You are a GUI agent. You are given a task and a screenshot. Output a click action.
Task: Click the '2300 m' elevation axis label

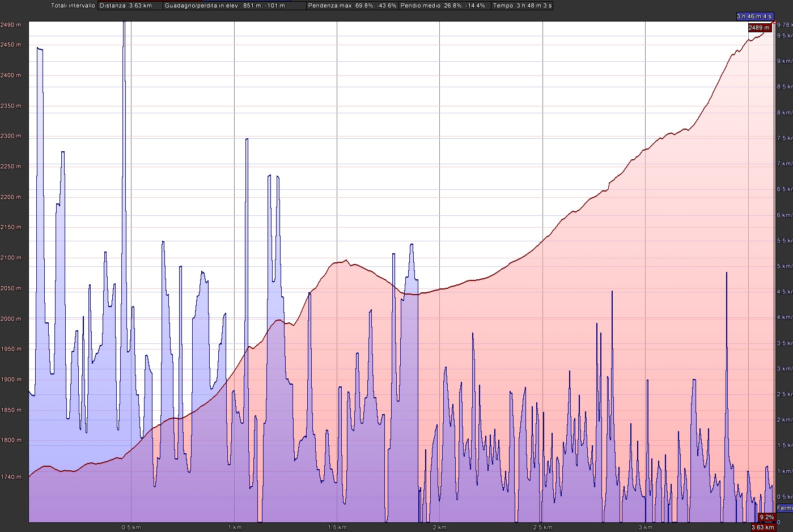pos(11,136)
